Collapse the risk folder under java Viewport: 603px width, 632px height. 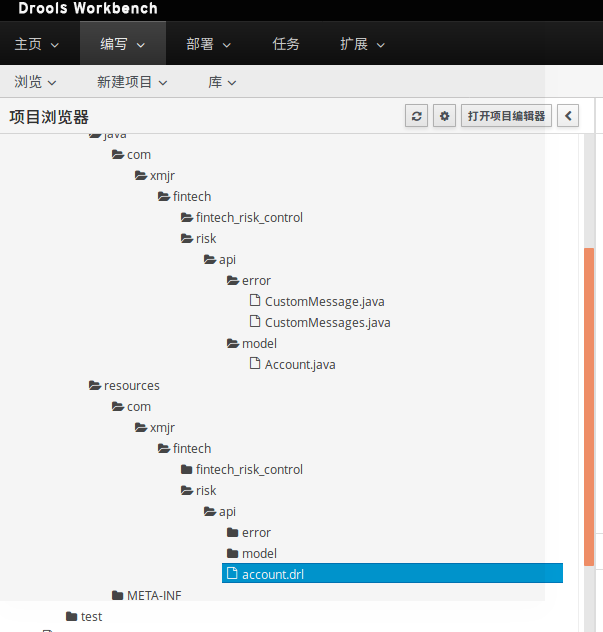[199, 238]
